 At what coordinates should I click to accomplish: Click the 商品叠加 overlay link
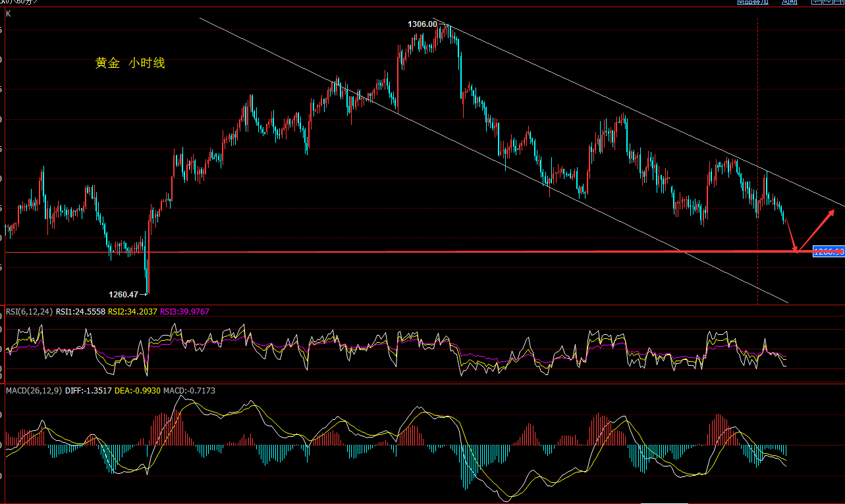pos(752,2)
